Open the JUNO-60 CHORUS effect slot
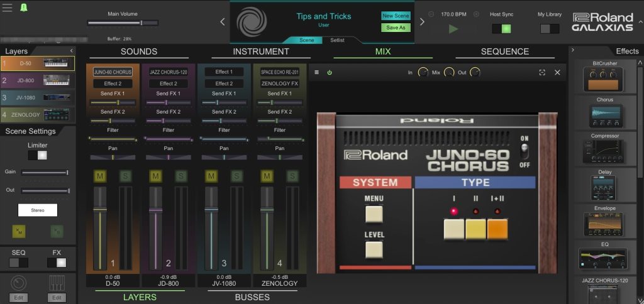 click(x=113, y=72)
